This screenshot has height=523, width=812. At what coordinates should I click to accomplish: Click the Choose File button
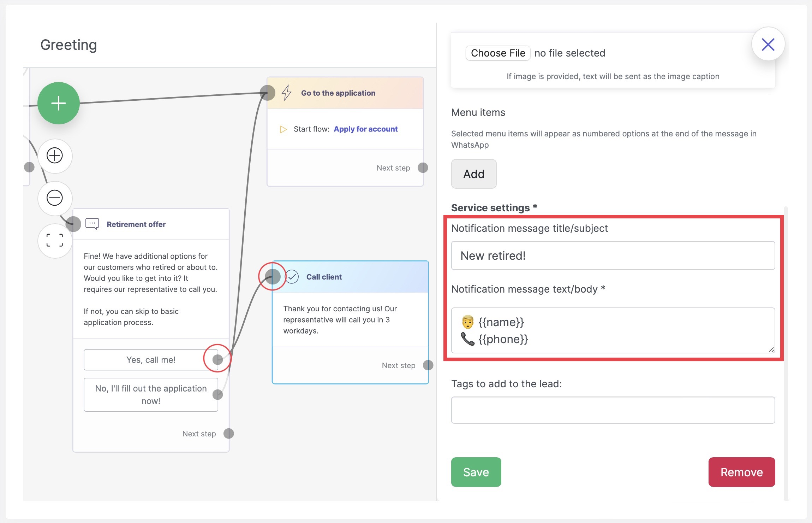[x=498, y=53]
